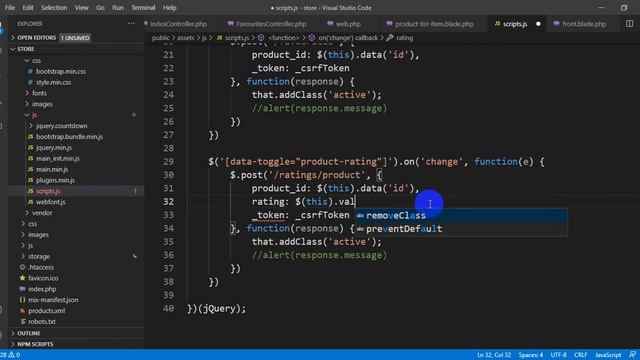Open products.xml file
The width and height of the screenshot is (640, 360).
[46, 311]
